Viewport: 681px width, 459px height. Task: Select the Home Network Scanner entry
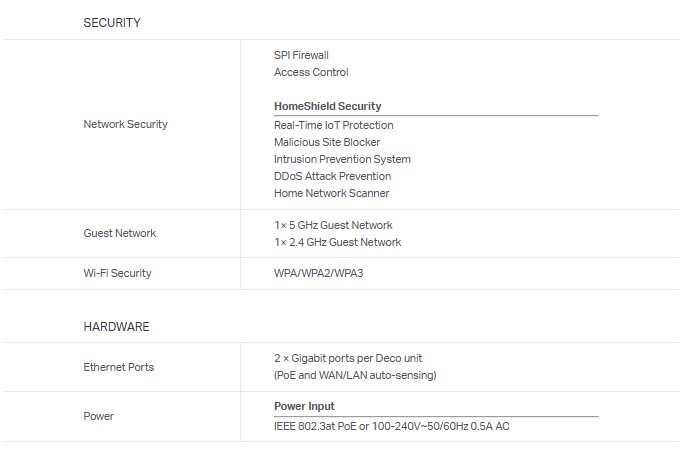click(x=331, y=193)
